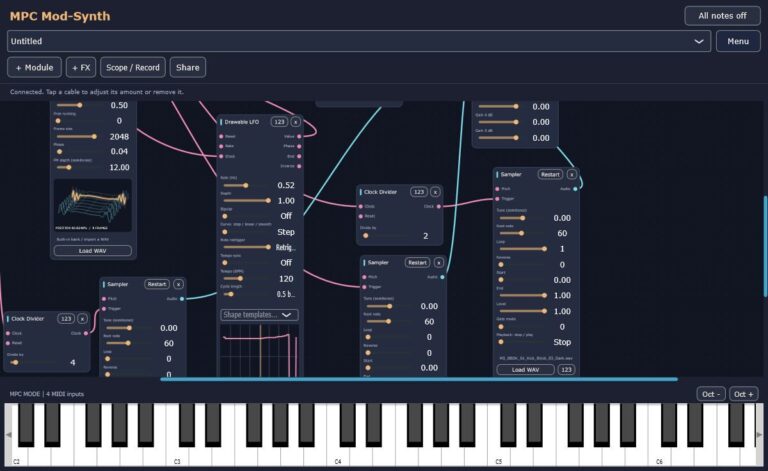Click the Drawable LFO Clock input jack

point(221,156)
